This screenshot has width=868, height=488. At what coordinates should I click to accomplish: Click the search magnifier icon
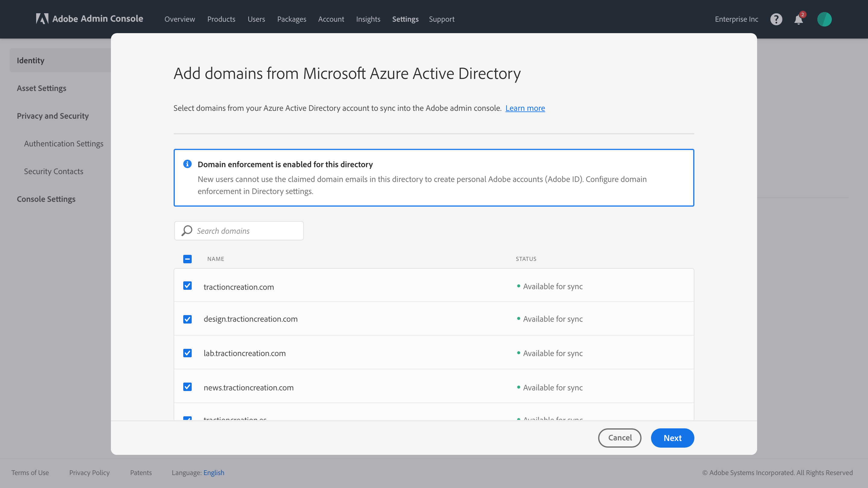pyautogui.click(x=187, y=231)
